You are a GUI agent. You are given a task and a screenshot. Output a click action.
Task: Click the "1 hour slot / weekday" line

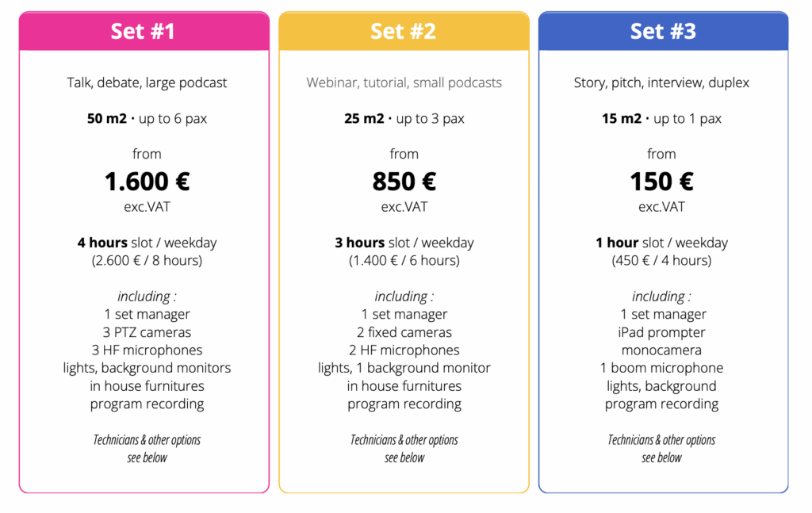(661, 243)
